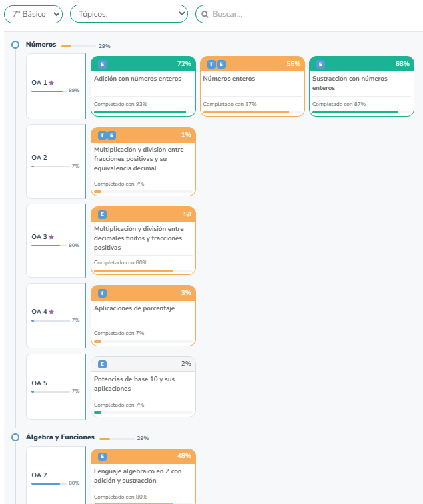
Task: Toggle the Números section circle marker
Action: point(15,45)
